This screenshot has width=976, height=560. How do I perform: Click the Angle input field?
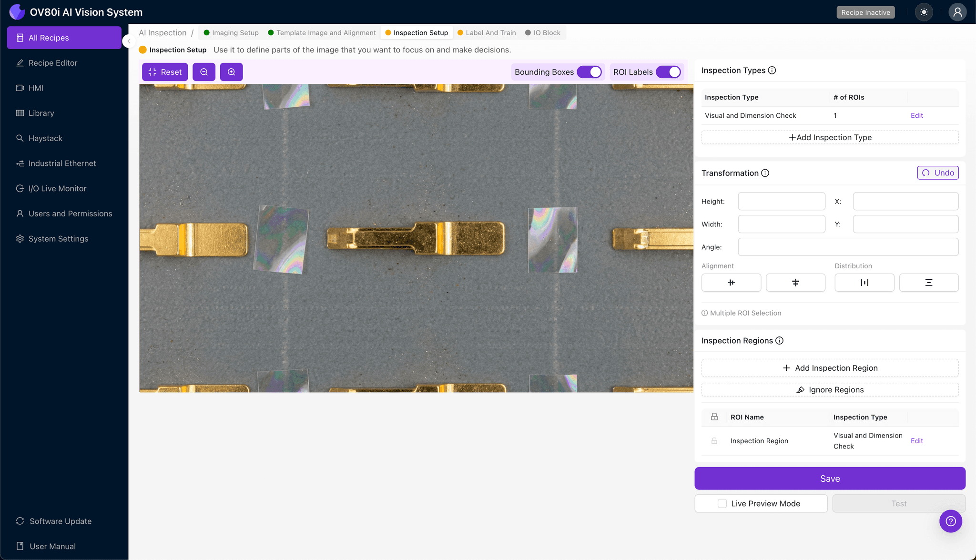click(848, 247)
